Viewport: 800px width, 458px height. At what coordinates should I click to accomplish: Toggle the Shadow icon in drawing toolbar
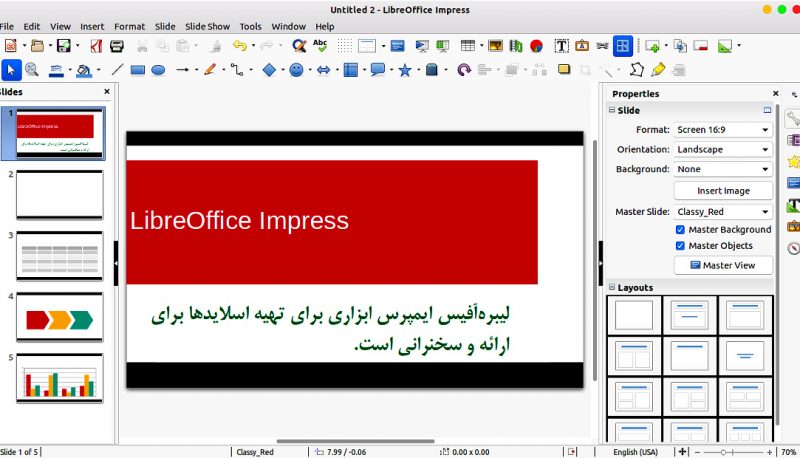tap(564, 69)
